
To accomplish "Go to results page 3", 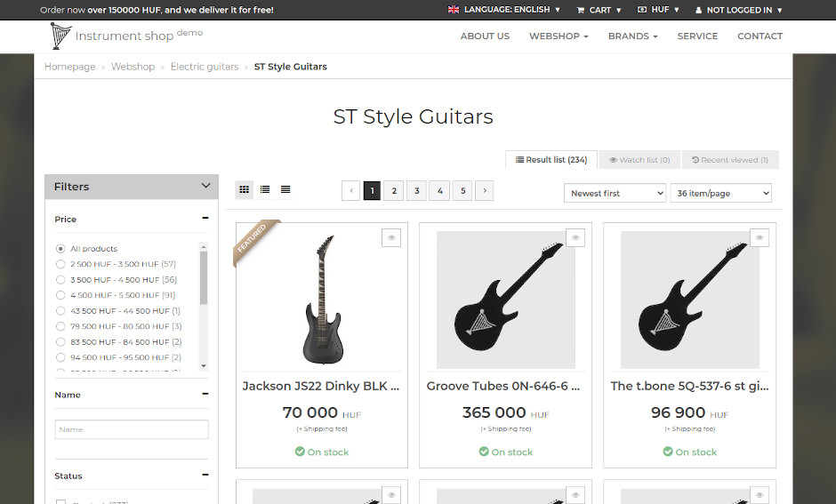I will click(417, 191).
